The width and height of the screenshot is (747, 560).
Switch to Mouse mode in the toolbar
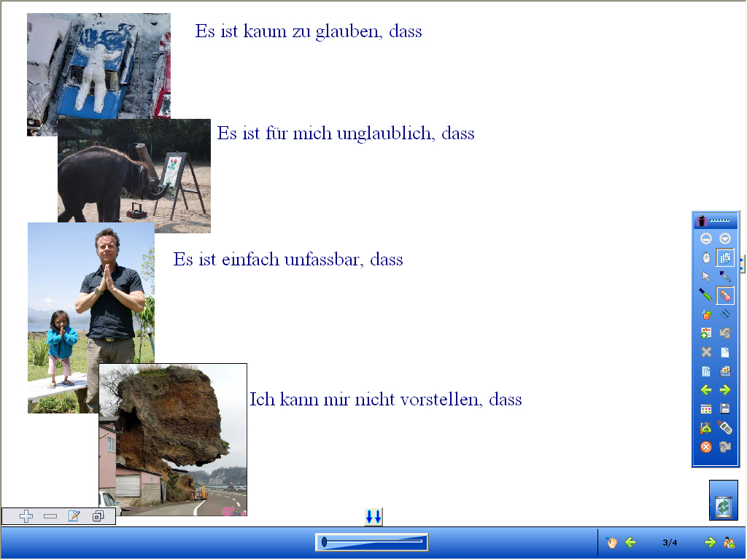706,257
